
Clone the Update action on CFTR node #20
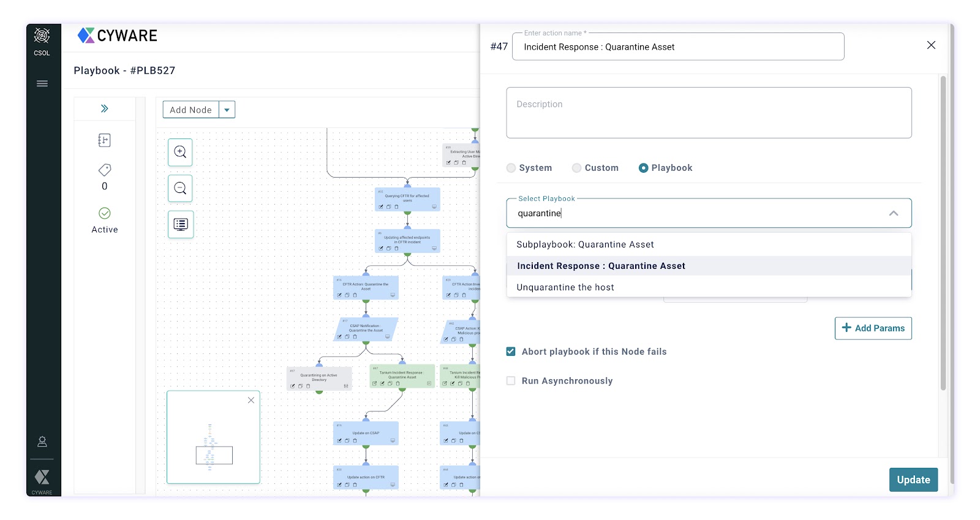(x=347, y=485)
